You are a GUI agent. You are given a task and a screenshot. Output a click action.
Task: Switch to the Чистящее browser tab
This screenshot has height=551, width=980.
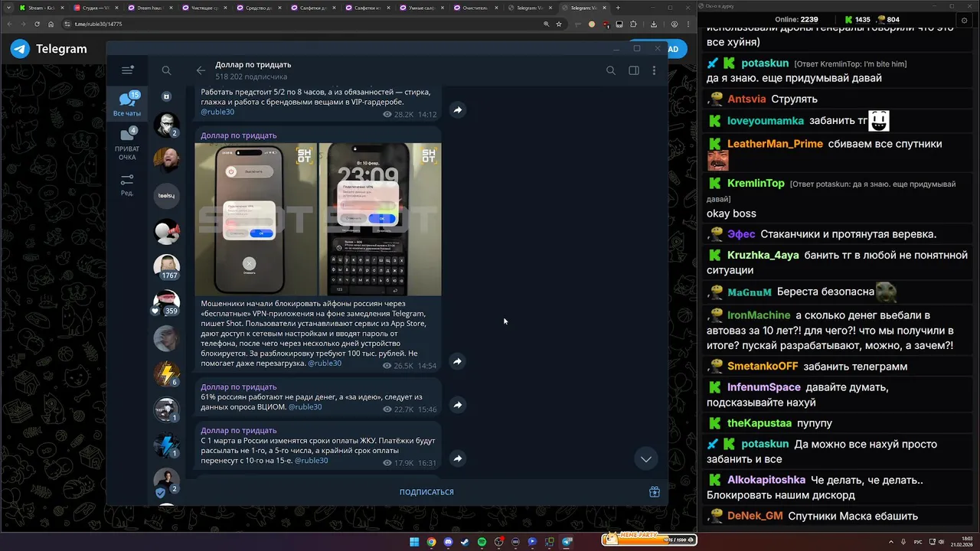pyautogui.click(x=204, y=8)
